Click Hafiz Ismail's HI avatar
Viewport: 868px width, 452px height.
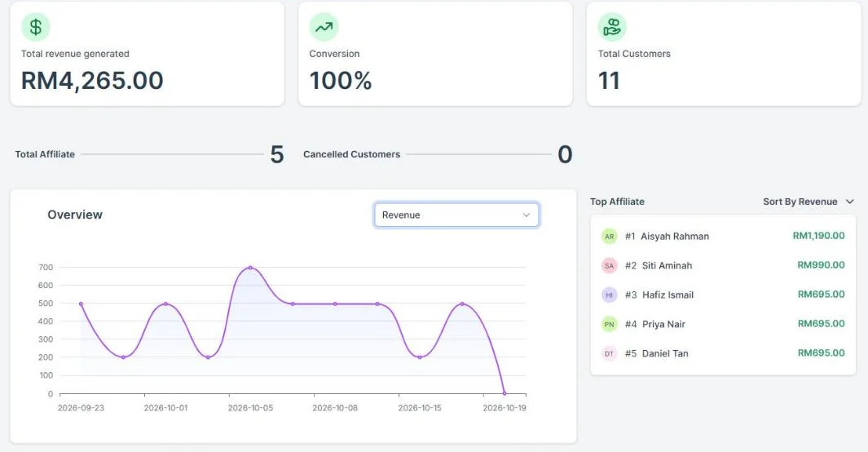[x=609, y=295]
